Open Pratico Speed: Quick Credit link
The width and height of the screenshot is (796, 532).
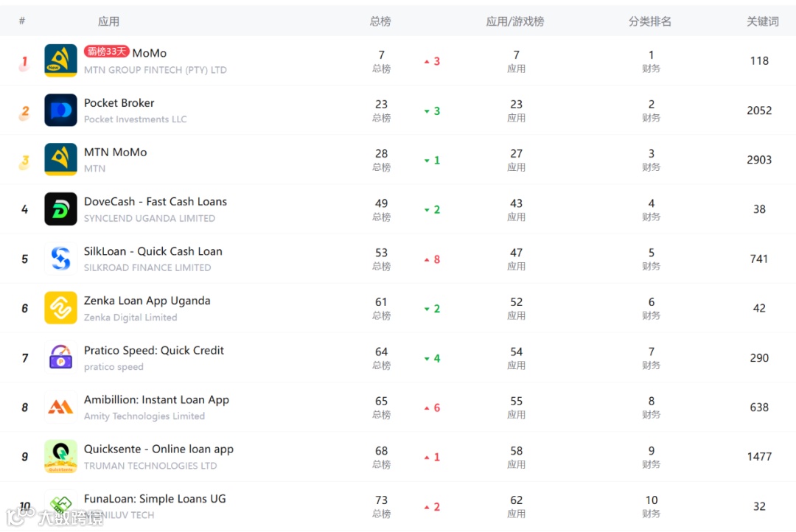tap(154, 350)
